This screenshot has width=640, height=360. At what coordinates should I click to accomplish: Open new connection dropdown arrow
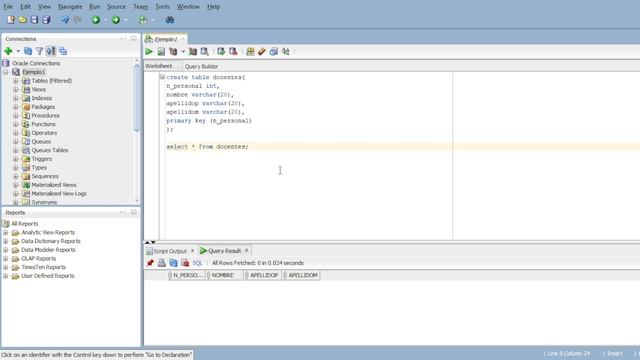pyautogui.click(x=18, y=51)
